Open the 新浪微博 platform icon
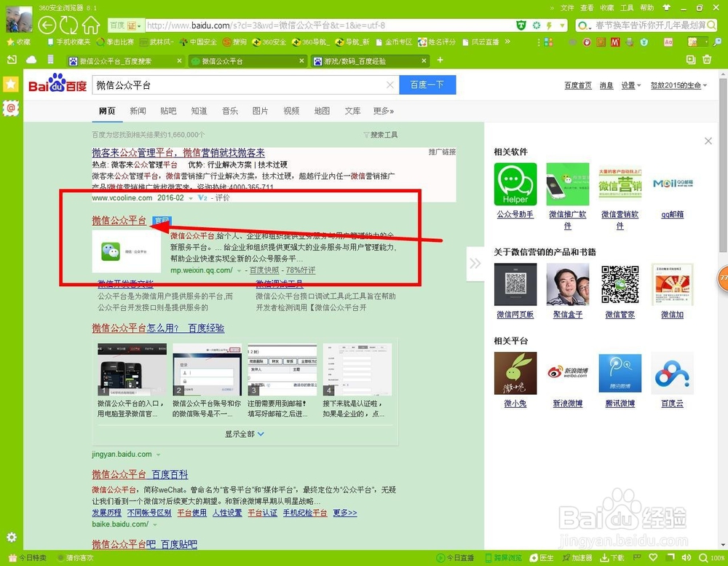 pos(567,373)
